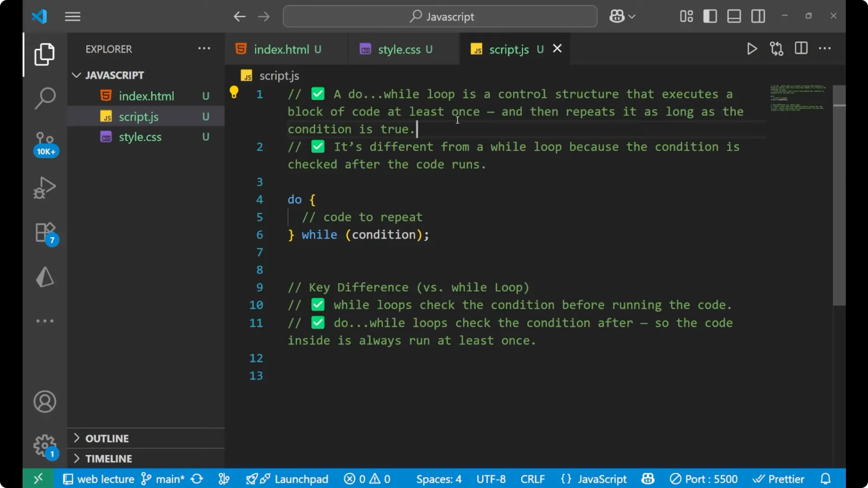
Task: Switch to the style.css tab
Action: 400,49
